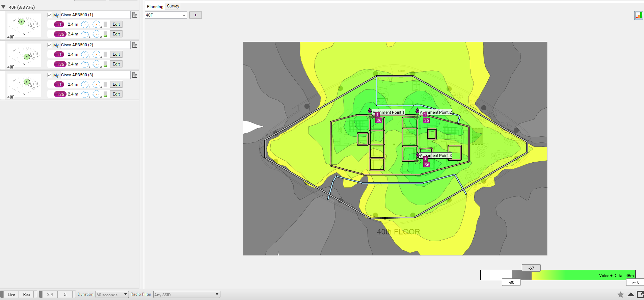Open the Radio Filter Any SSID dropdown
Screen dimensions: 644x300
click(x=187, y=295)
